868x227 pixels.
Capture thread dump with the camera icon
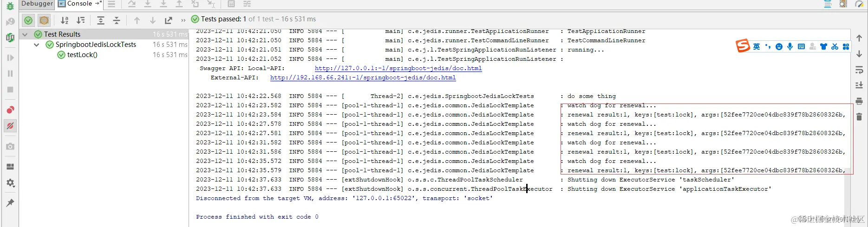point(10,146)
